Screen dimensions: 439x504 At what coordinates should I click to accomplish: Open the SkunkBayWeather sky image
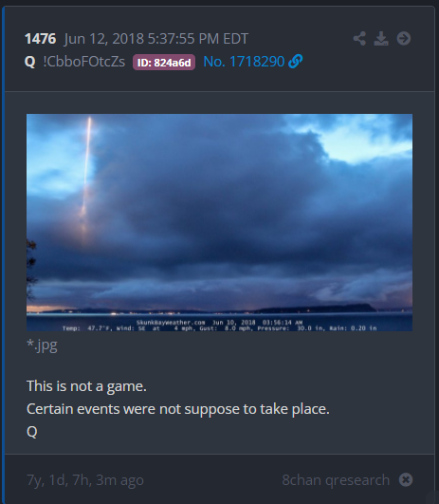tap(219, 222)
